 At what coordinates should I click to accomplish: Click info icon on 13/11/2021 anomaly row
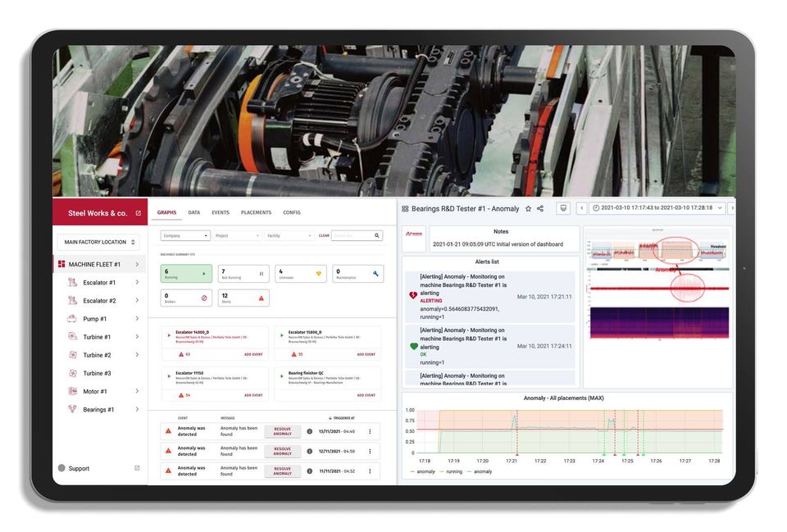(309, 431)
